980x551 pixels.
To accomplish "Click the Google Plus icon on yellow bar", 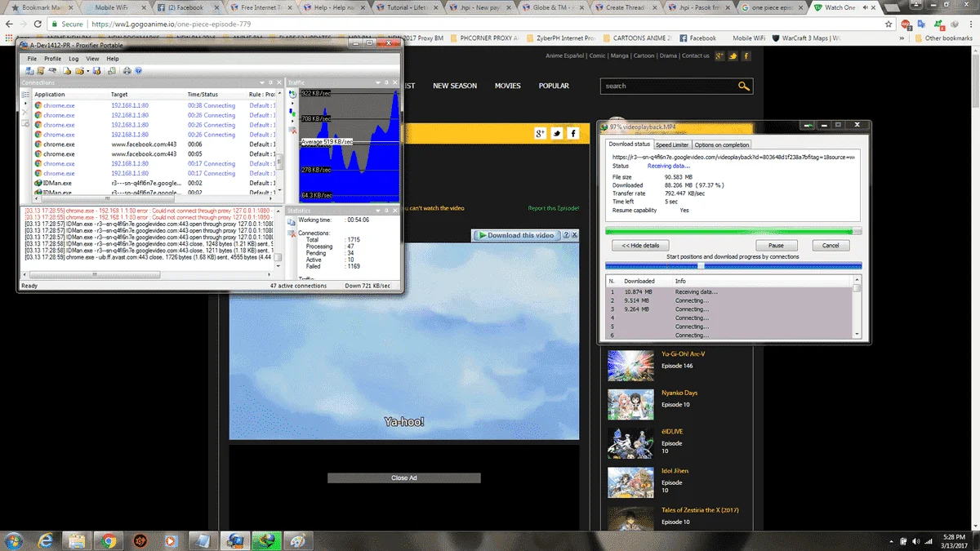I will pyautogui.click(x=540, y=134).
